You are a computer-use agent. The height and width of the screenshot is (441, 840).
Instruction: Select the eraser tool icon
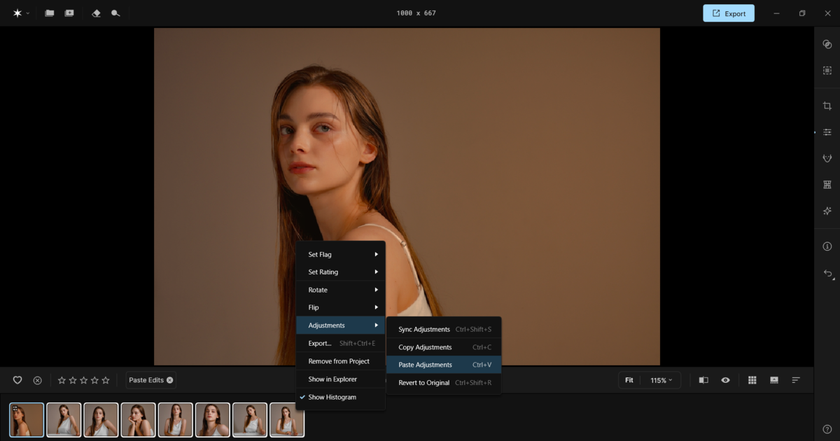click(x=96, y=13)
